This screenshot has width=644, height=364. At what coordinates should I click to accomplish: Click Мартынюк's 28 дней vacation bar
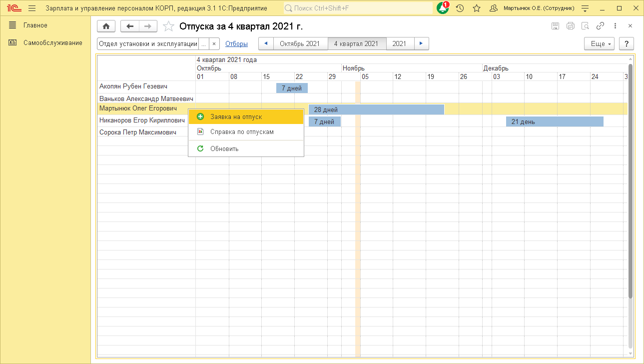coord(376,109)
